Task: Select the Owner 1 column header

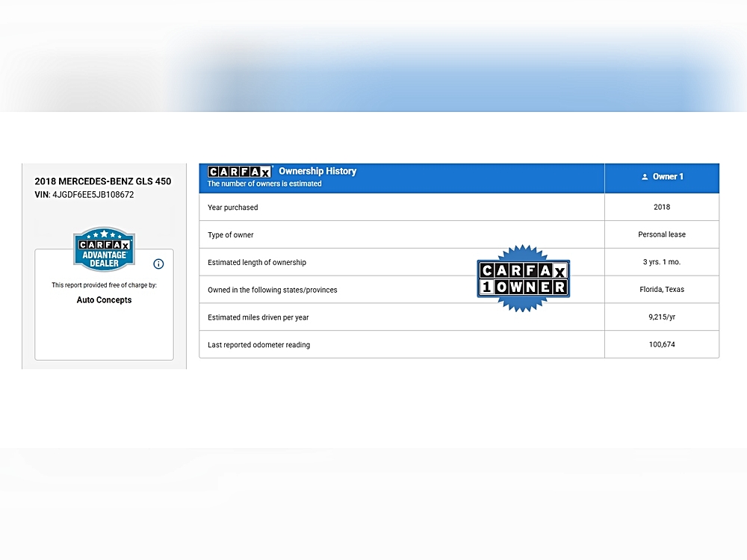Action: [662, 177]
